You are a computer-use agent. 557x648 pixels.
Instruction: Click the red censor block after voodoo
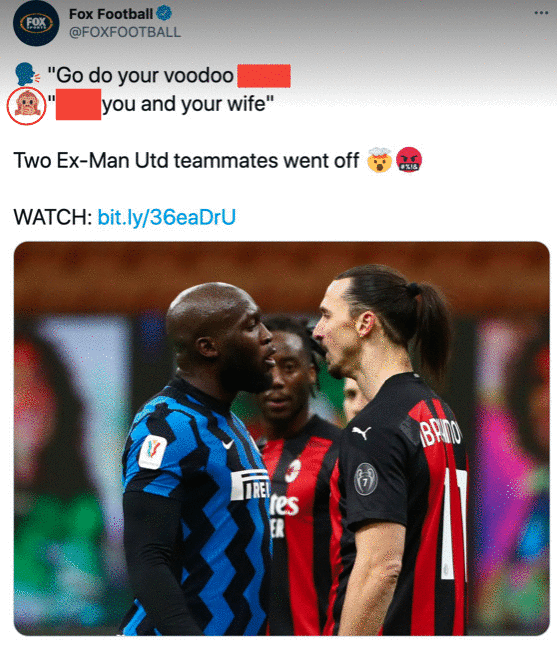click(x=264, y=76)
